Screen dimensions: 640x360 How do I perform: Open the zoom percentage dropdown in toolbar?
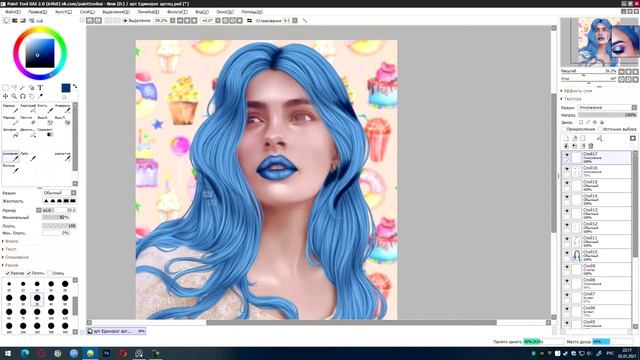point(173,20)
